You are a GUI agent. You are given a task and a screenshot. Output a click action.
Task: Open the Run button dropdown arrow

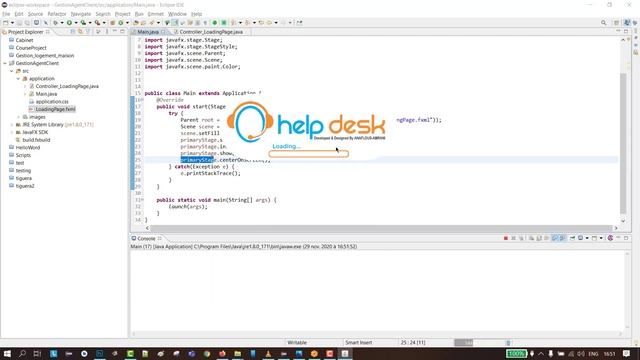click(x=76, y=23)
